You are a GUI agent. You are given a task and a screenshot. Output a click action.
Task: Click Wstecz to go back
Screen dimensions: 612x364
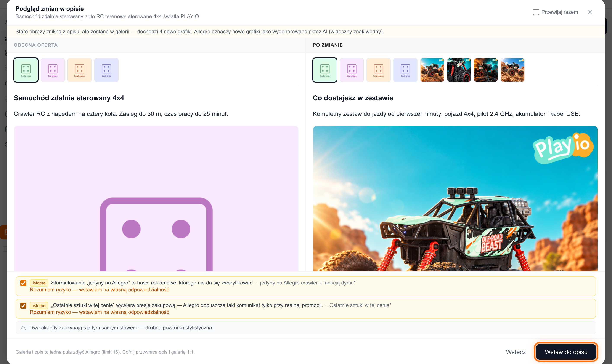516,352
